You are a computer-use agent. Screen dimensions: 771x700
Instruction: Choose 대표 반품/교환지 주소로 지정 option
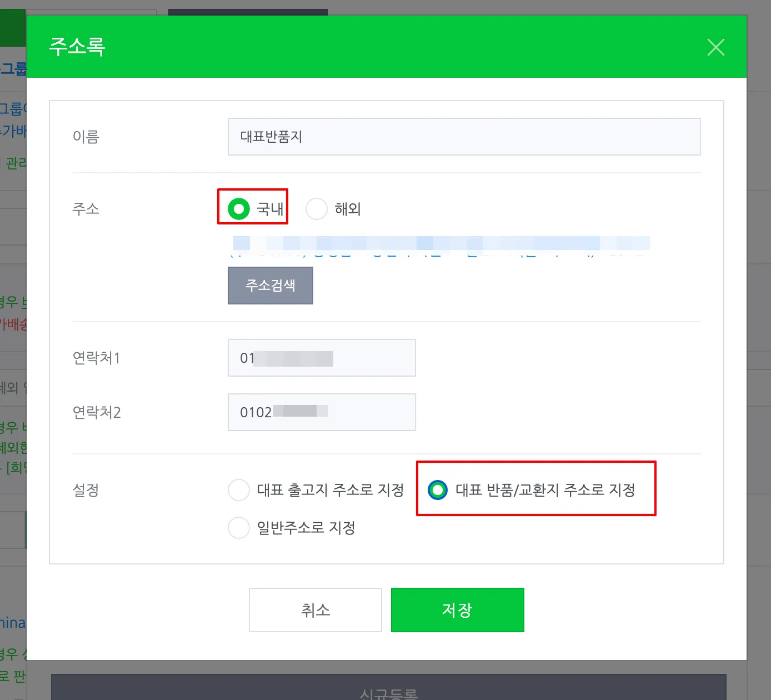point(438,490)
